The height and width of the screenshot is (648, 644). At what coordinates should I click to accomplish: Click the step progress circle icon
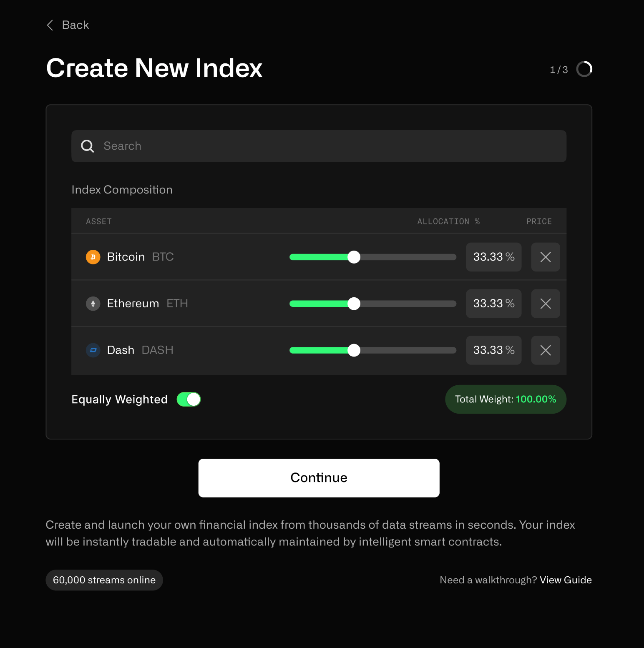[x=584, y=69]
